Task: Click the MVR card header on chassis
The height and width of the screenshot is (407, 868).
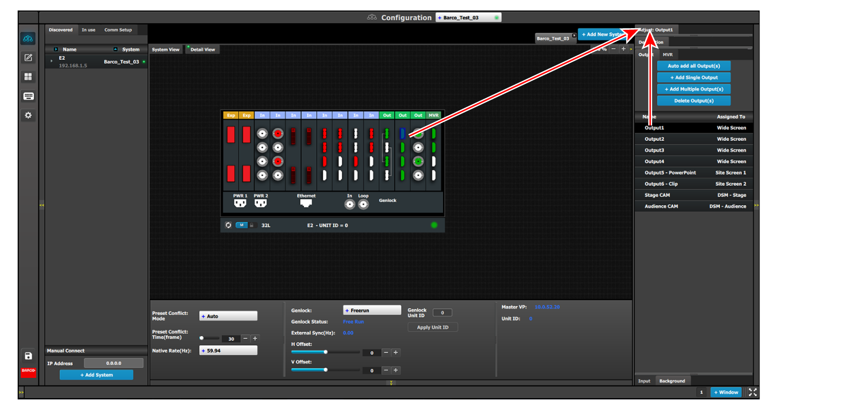Action: click(x=434, y=115)
